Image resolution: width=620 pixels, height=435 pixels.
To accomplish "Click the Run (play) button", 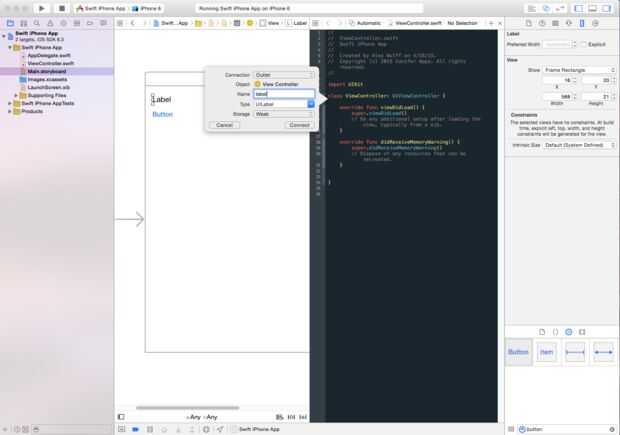I will 42,8.
